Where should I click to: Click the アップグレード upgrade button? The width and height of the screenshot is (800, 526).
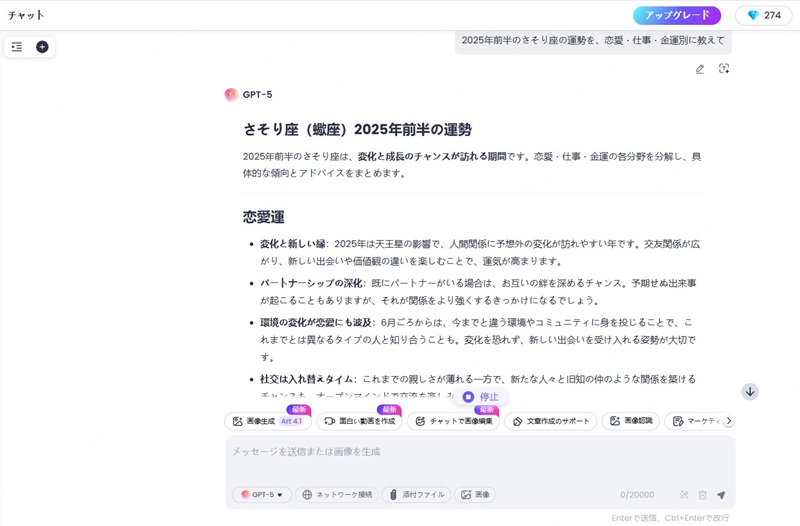coord(676,16)
